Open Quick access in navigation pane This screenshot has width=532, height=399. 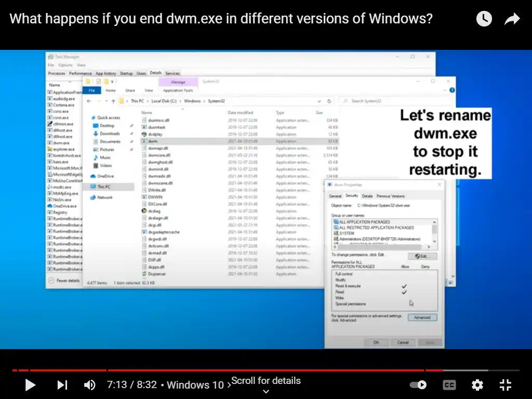tap(108, 117)
